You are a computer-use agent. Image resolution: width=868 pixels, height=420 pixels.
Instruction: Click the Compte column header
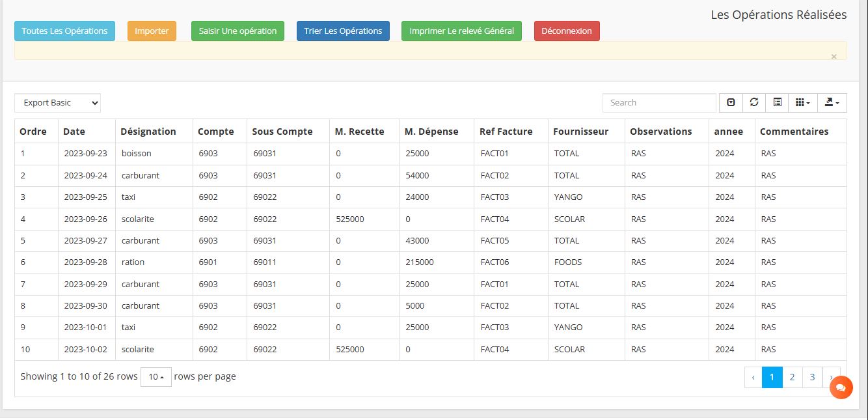click(x=220, y=132)
